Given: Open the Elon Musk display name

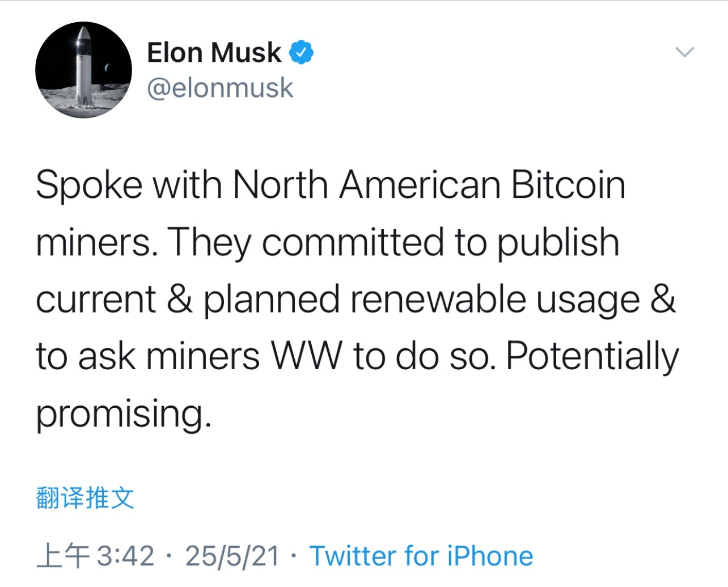Looking at the screenshot, I should [214, 53].
